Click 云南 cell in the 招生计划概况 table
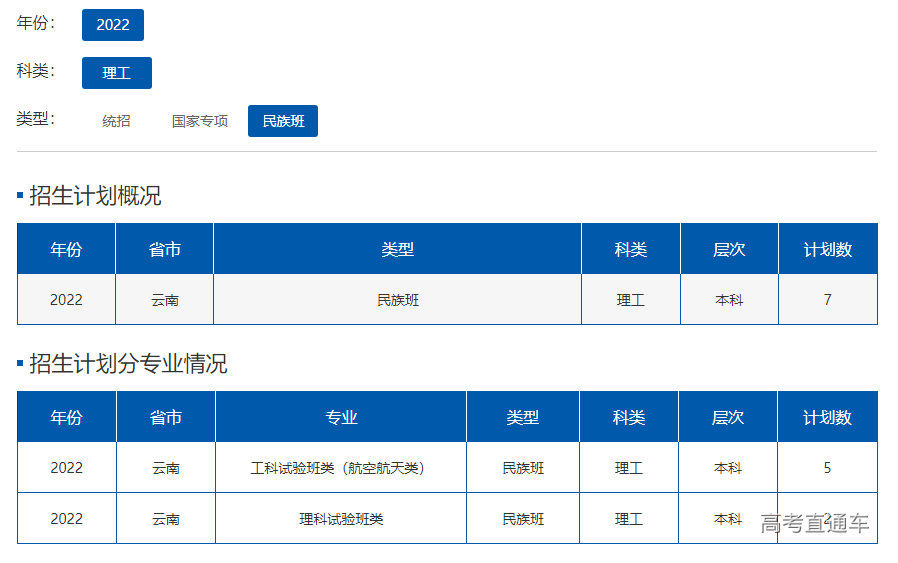Image resolution: width=898 pixels, height=563 pixels. [165, 300]
